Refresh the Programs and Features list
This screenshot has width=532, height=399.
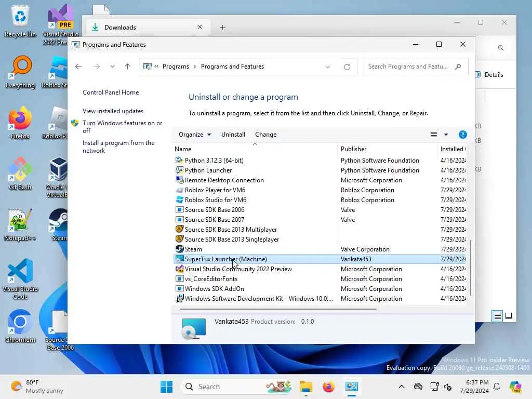tap(347, 67)
